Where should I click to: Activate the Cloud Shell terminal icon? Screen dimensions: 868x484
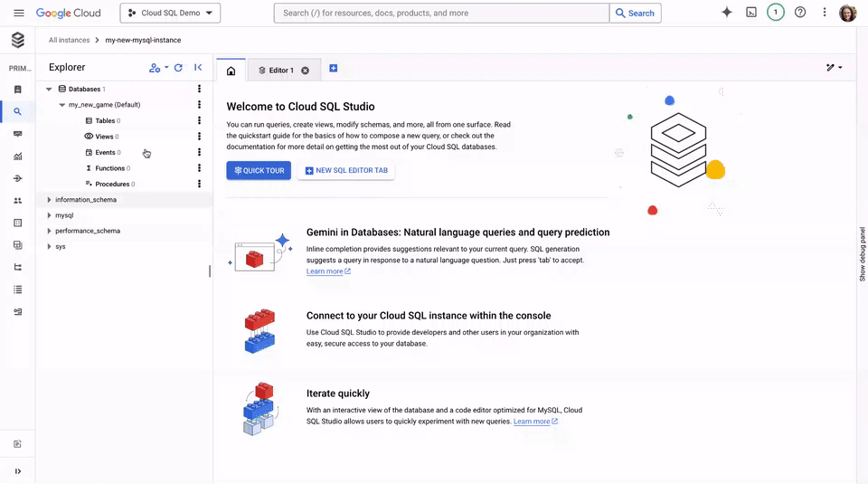(x=750, y=13)
